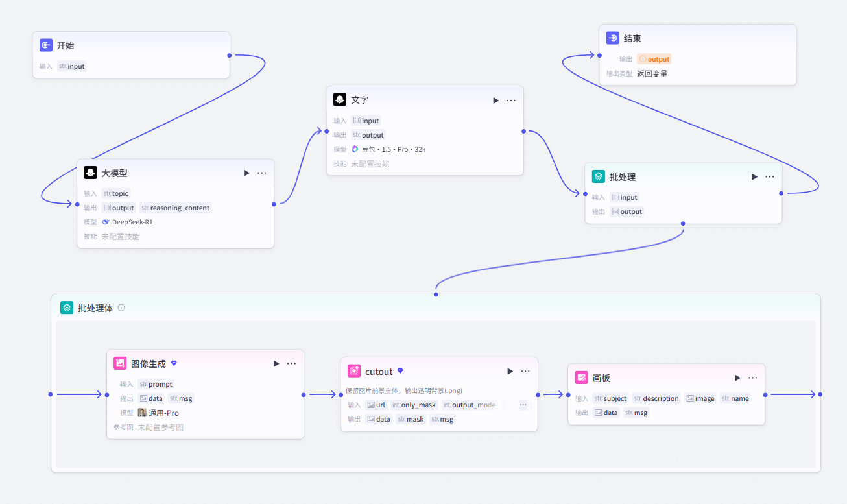Click the 文字 node icon
Image resolution: width=847 pixels, height=504 pixels.
pyautogui.click(x=340, y=100)
